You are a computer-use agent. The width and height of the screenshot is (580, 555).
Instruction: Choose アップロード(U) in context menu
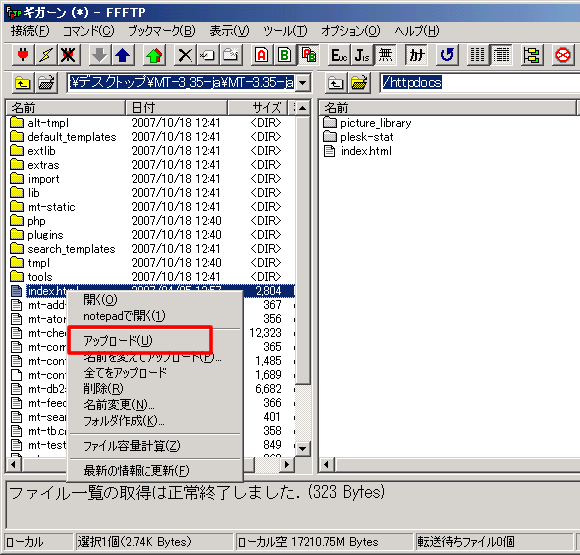coord(155,341)
